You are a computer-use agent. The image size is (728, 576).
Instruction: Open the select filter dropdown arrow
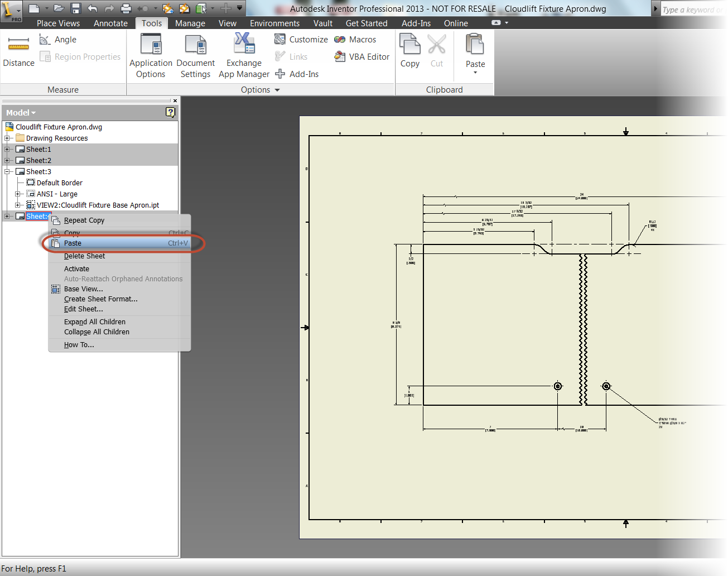point(213,8)
